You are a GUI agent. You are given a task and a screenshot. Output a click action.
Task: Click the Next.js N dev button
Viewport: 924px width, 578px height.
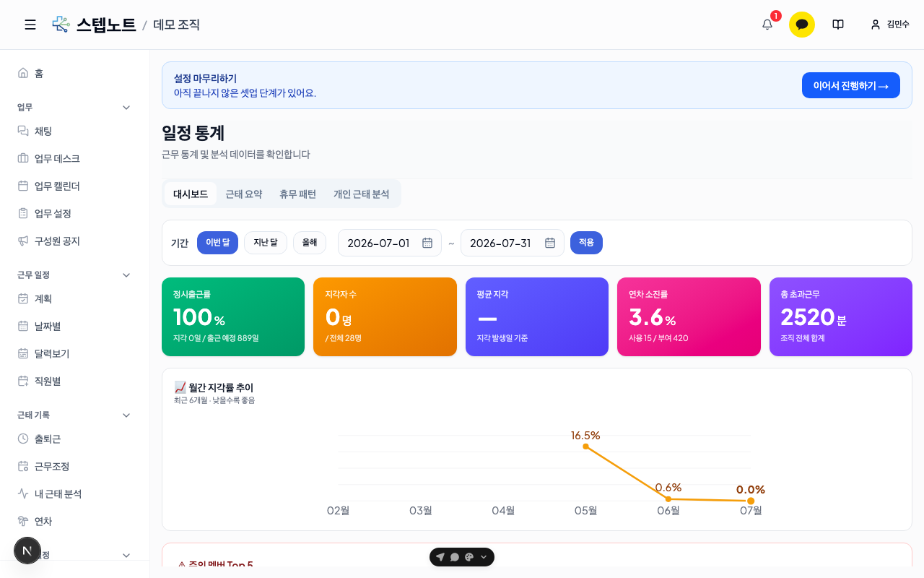click(x=27, y=551)
